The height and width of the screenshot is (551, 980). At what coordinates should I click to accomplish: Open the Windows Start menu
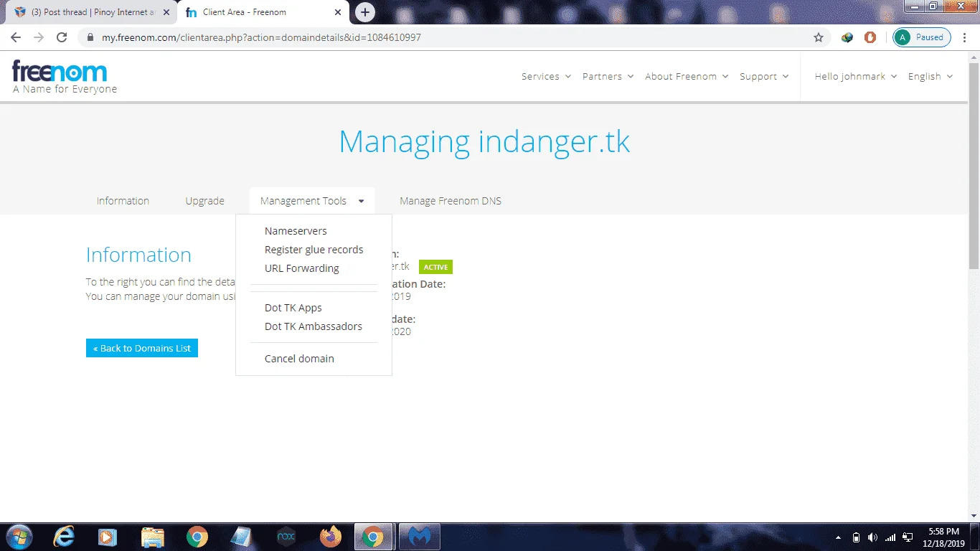[19, 537]
